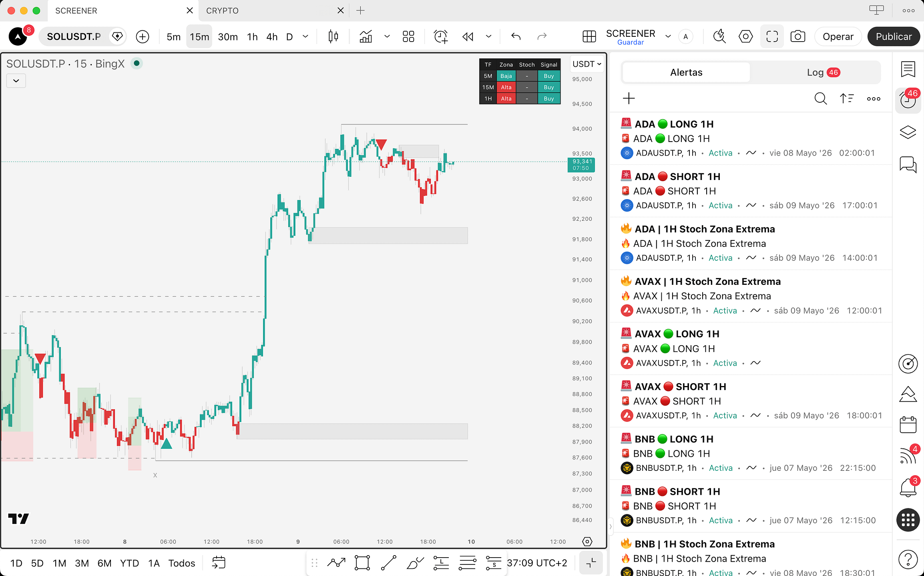The width and height of the screenshot is (924, 576).
Task: Collapse the right sidebar panel handle
Action: coord(611,526)
